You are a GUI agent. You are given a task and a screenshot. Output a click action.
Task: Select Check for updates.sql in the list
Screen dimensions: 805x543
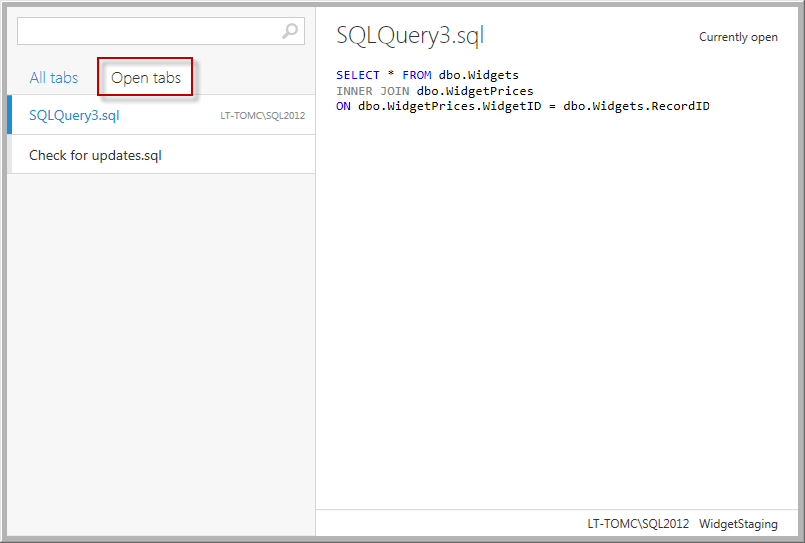[x=95, y=155]
